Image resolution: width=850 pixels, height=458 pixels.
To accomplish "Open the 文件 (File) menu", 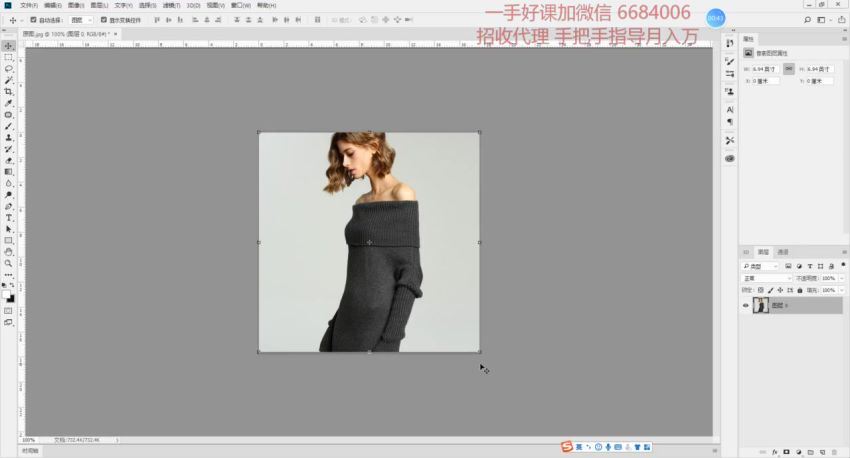I will point(29,5).
